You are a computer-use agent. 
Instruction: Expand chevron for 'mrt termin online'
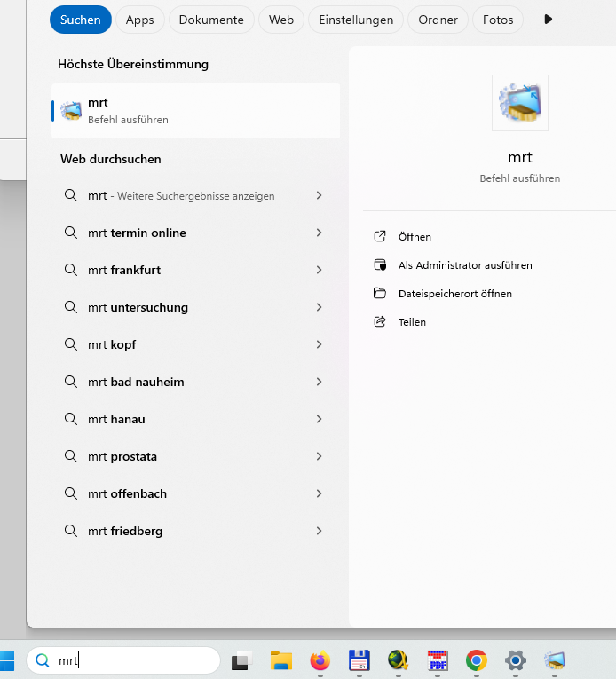(320, 233)
